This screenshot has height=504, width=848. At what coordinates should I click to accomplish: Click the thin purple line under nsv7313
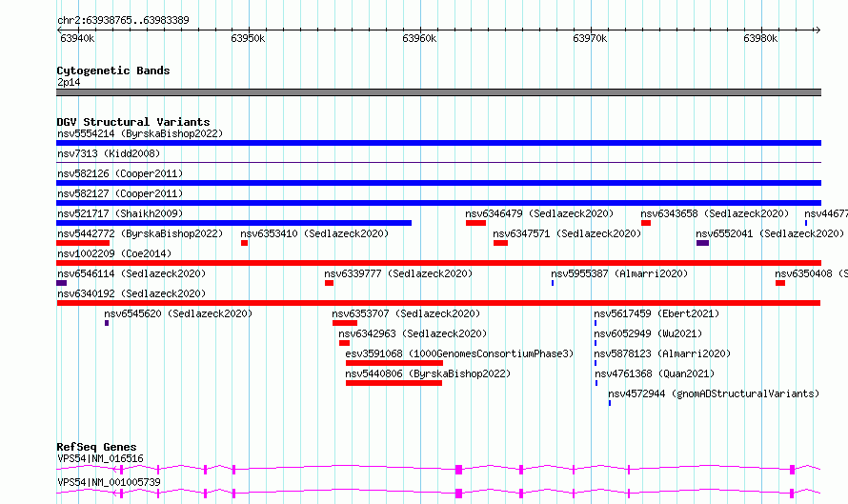[438, 162]
